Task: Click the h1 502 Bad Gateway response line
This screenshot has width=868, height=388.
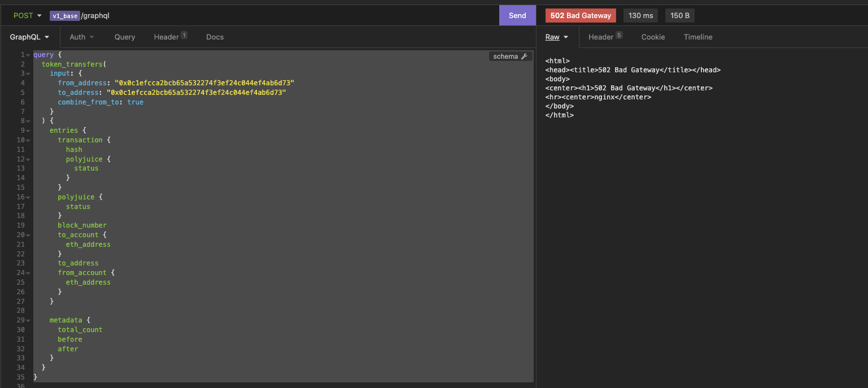Action: point(629,88)
